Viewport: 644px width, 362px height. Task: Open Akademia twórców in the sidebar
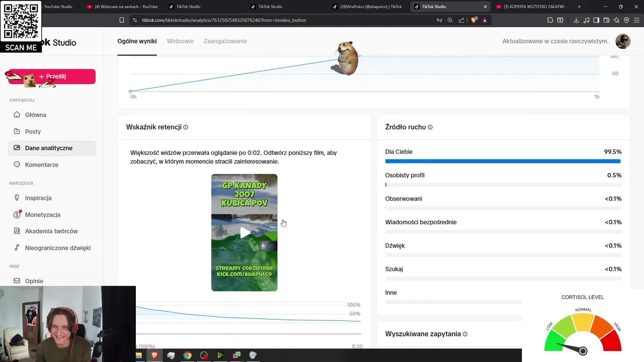(x=52, y=231)
